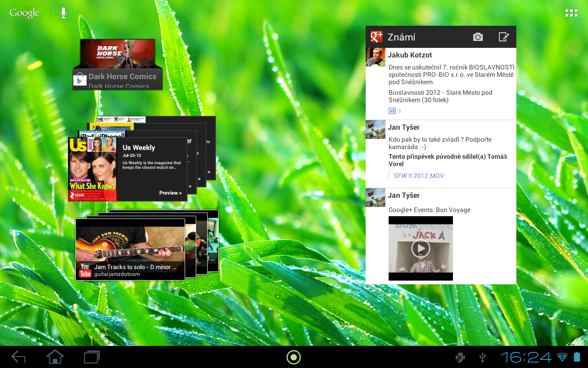Select the YouTube icon on the video widget
588x368 pixels.
(85, 270)
